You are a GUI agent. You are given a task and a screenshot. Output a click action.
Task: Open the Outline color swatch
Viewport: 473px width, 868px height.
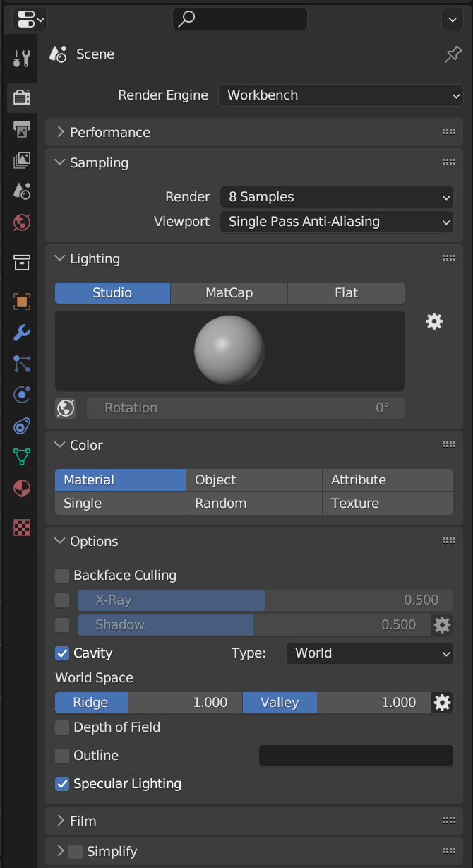click(355, 755)
